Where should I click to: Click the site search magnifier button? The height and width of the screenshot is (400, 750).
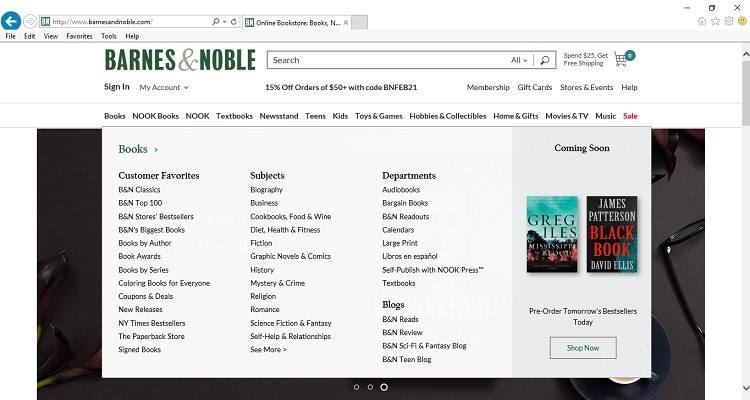pos(544,60)
